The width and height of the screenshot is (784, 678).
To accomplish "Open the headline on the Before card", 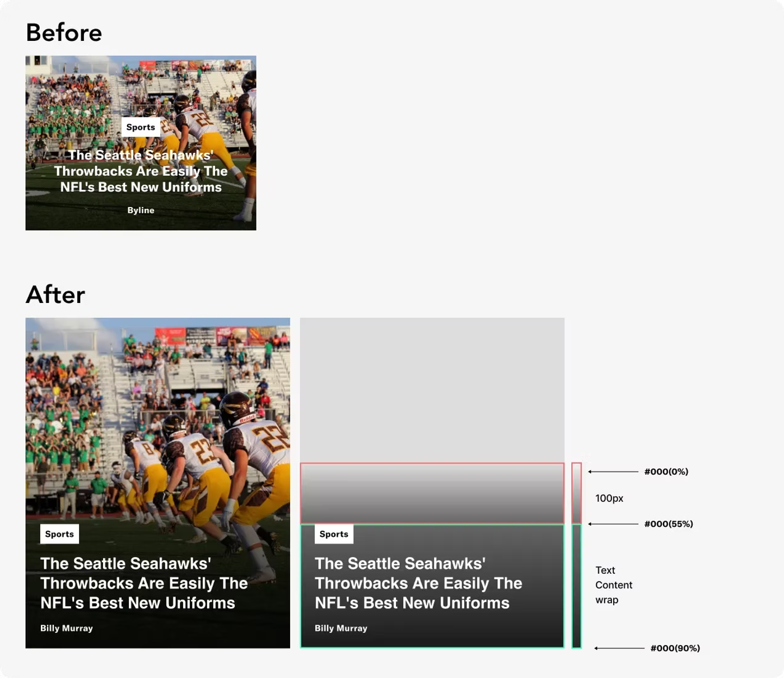I will tap(141, 171).
